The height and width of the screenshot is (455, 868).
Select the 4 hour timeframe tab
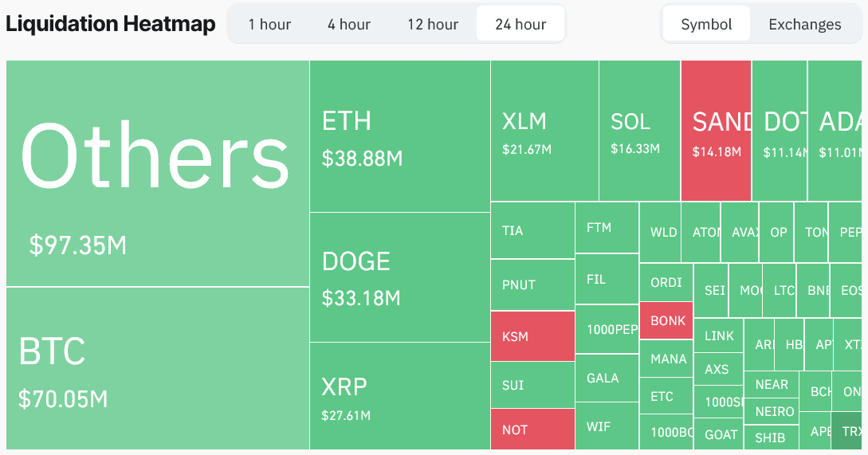tap(349, 25)
